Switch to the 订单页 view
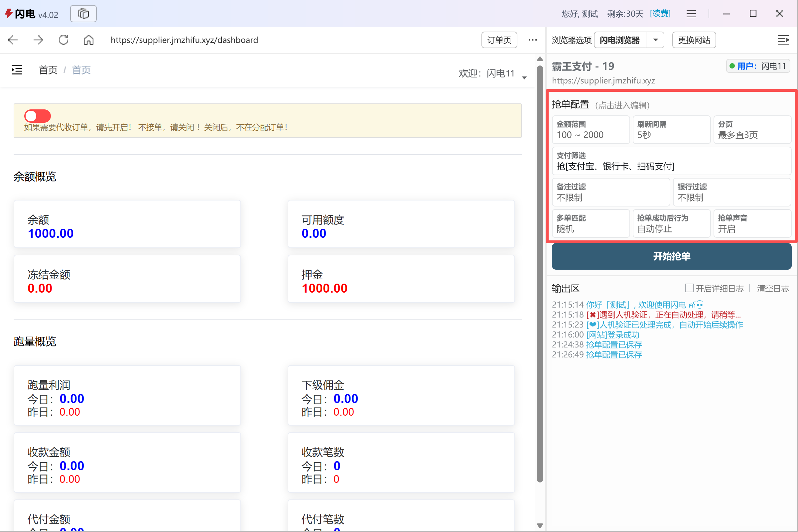The height and width of the screenshot is (532, 798). 499,40
